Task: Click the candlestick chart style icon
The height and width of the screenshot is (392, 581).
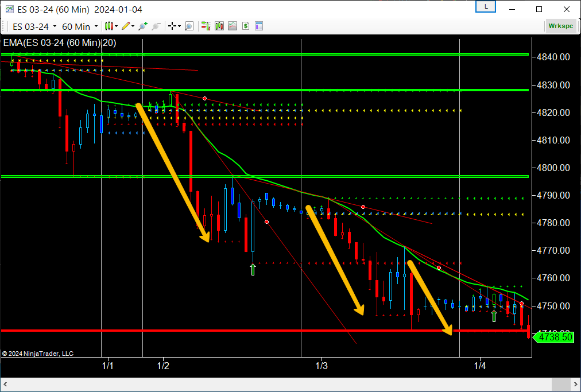Action: coord(109,26)
